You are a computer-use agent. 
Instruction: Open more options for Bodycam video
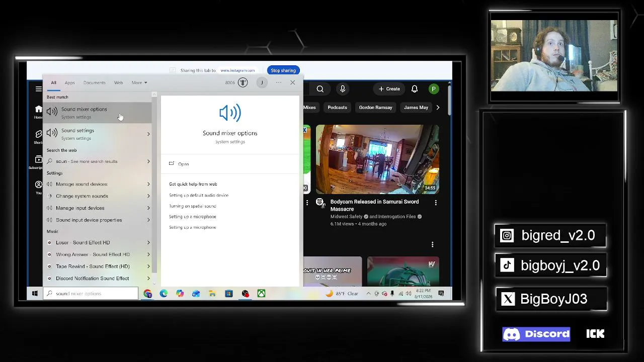pyautogui.click(x=436, y=203)
